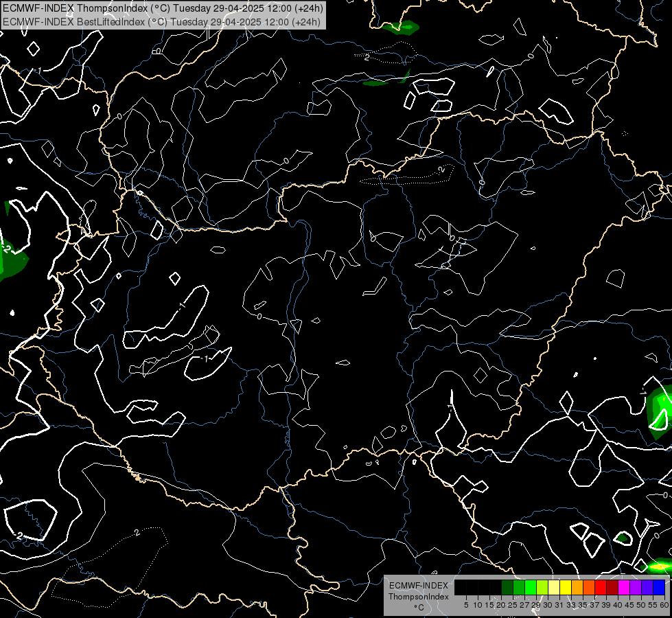
Task: Click the legend title ECMWF-INDEX
Action: [419, 586]
